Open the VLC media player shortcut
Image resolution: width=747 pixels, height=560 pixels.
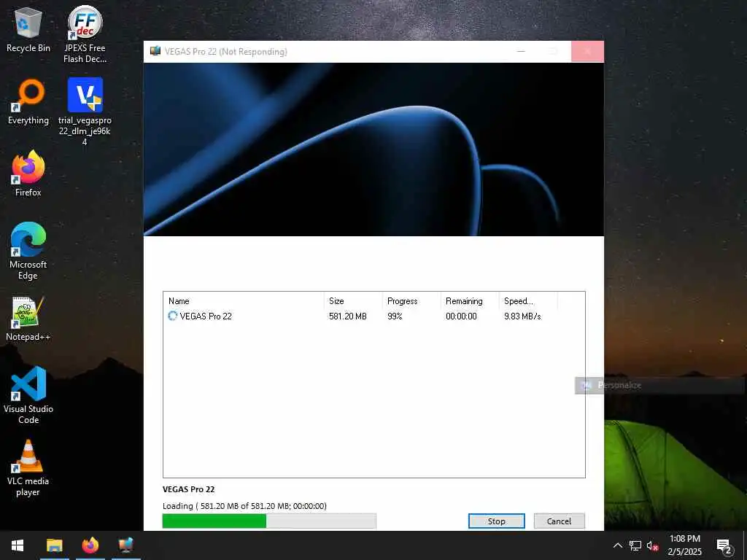pos(28,468)
